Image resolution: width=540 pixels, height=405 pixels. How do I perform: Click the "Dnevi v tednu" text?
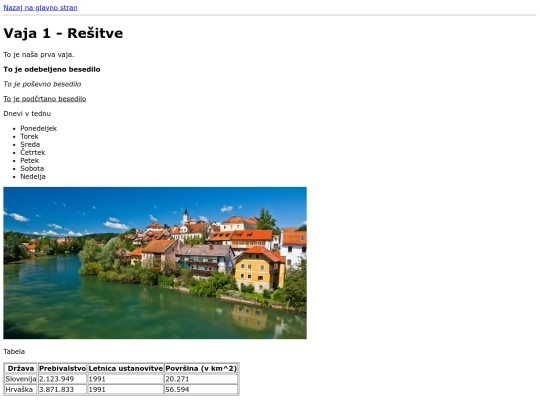click(27, 114)
